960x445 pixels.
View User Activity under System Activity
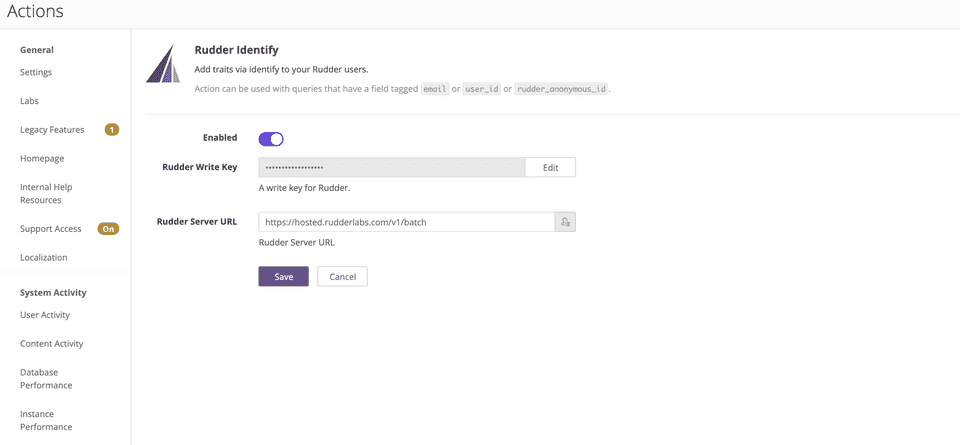45,315
